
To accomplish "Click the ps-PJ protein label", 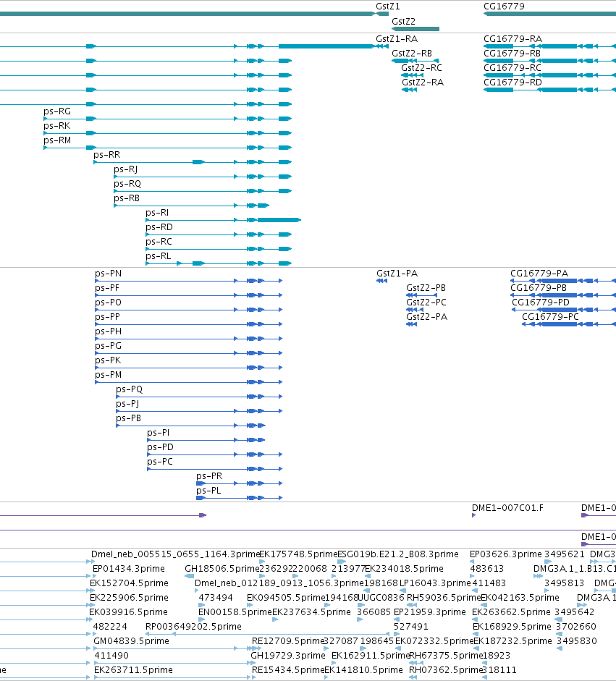I will click(127, 404).
